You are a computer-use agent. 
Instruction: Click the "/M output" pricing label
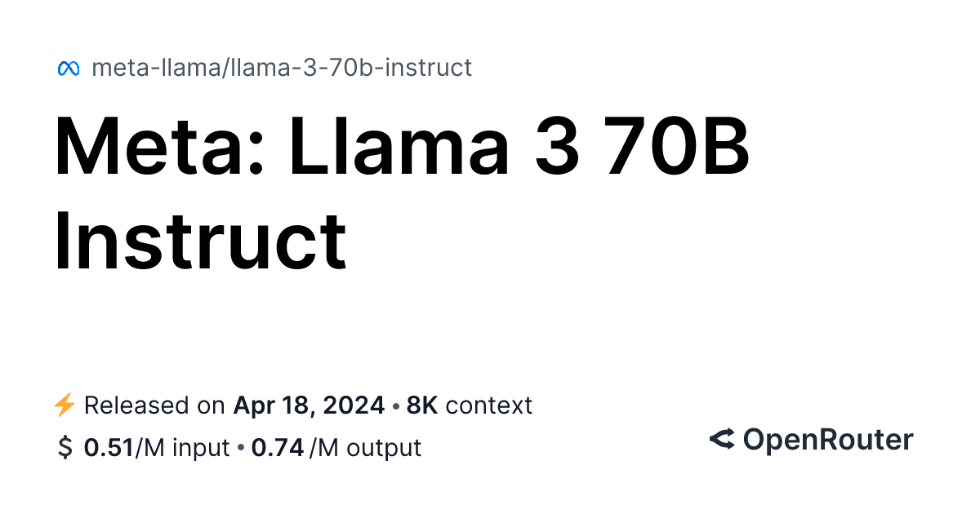pyautogui.click(x=365, y=448)
